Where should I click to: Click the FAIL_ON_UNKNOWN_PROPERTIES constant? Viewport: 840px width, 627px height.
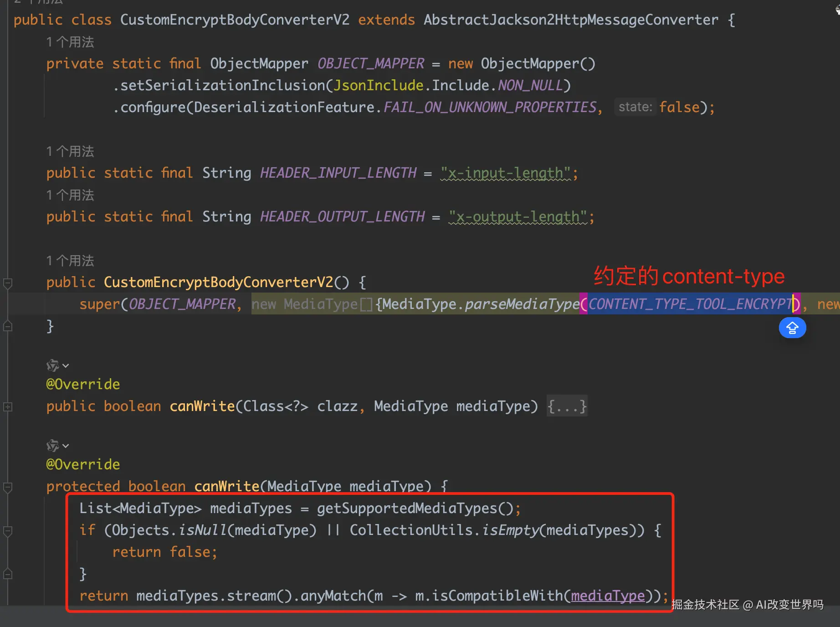tap(490, 107)
